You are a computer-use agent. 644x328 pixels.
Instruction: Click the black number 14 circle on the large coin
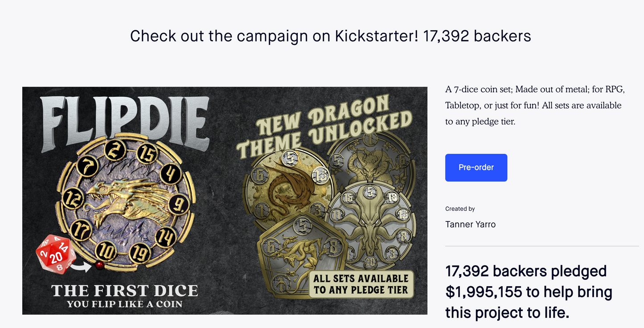167,237
